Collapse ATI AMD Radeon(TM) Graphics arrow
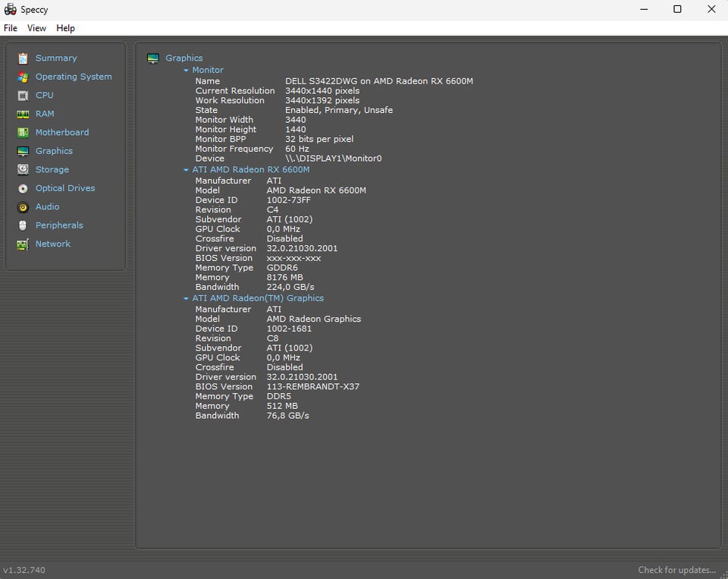The image size is (728, 579). (186, 299)
